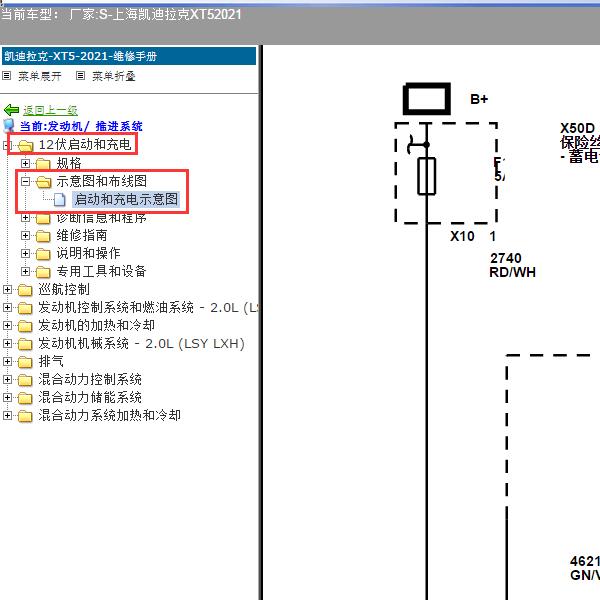
Task: Expand the 诊断信息和程序 folder node
Action: click(25, 217)
